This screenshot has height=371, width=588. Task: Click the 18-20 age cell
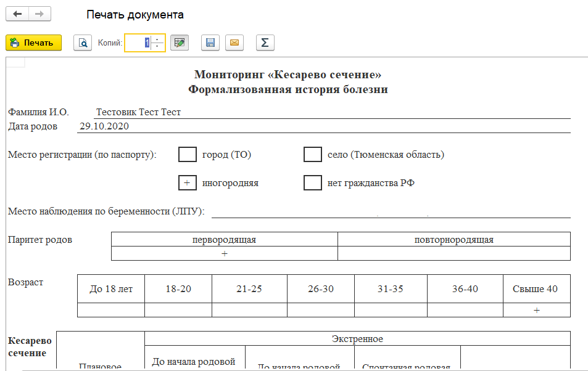[x=178, y=289]
